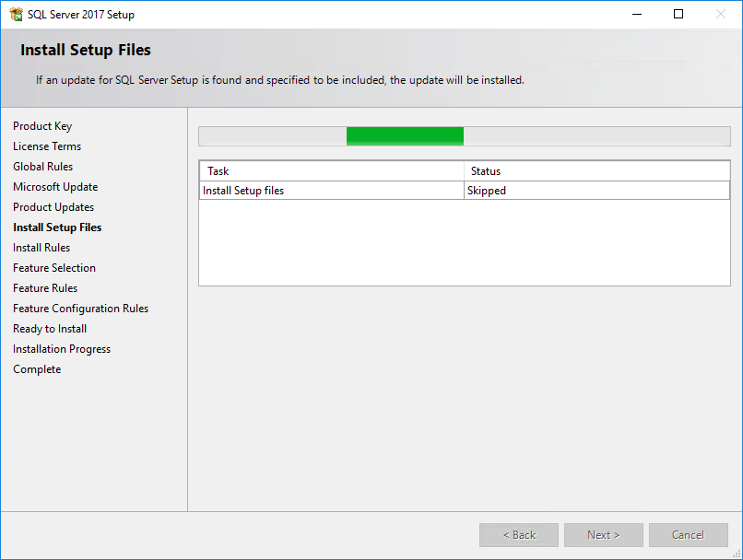Viewport: 743px width, 560px height.
Task: Select the License Terms step
Action: (47, 146)
